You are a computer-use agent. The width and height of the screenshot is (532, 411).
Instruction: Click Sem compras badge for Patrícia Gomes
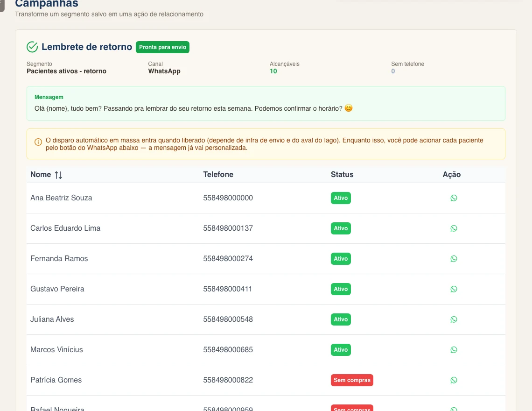[x=352, y=380]
